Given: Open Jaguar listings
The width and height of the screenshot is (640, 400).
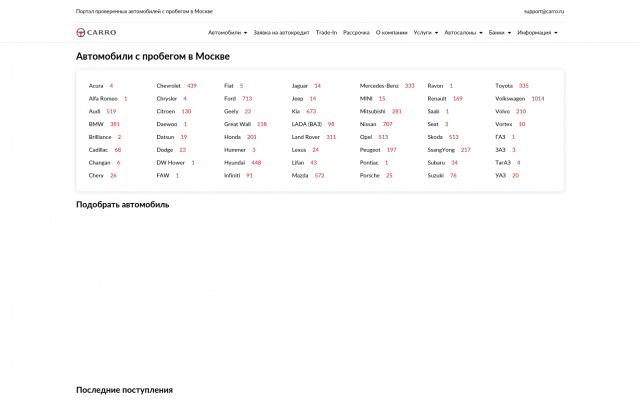Looking at the screenshot, I should (300, 86).
